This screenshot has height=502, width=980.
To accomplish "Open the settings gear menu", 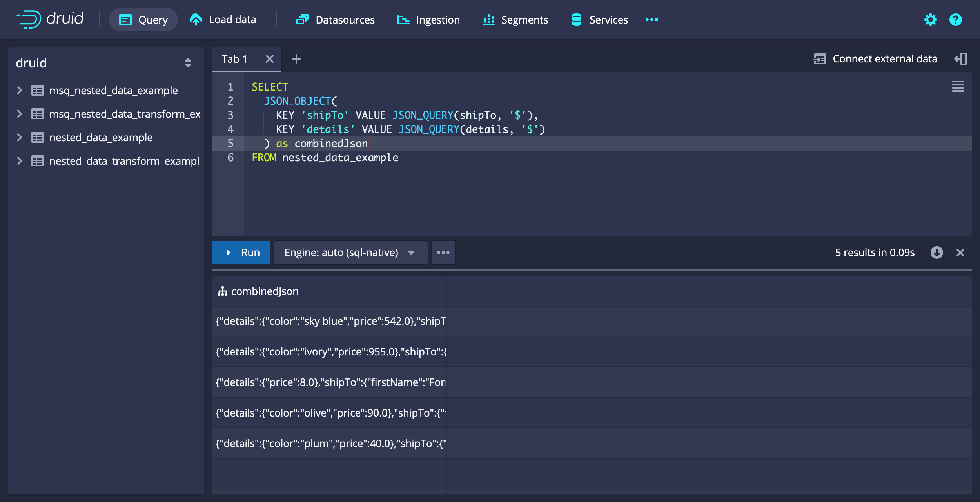I will point(930,20).
